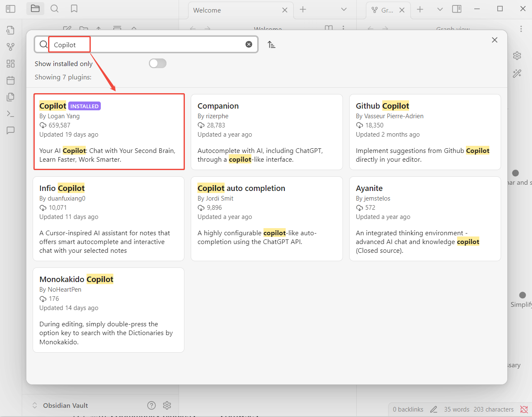Toggle Show installed only switch
The width and height of the screenshot is (532, 417).
pyautogui.click(x=158, y=63)
